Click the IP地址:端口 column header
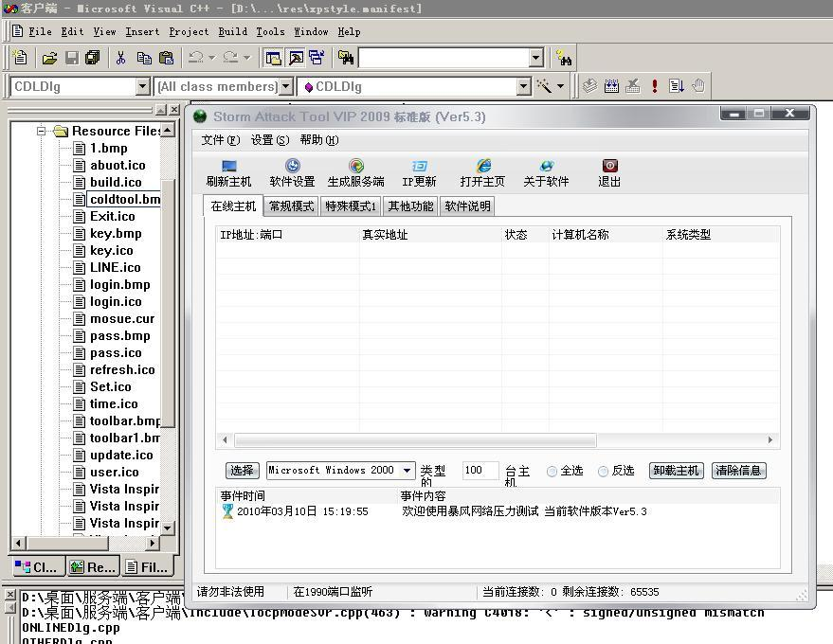Screen dimensions: 833x644 point(287,235)
